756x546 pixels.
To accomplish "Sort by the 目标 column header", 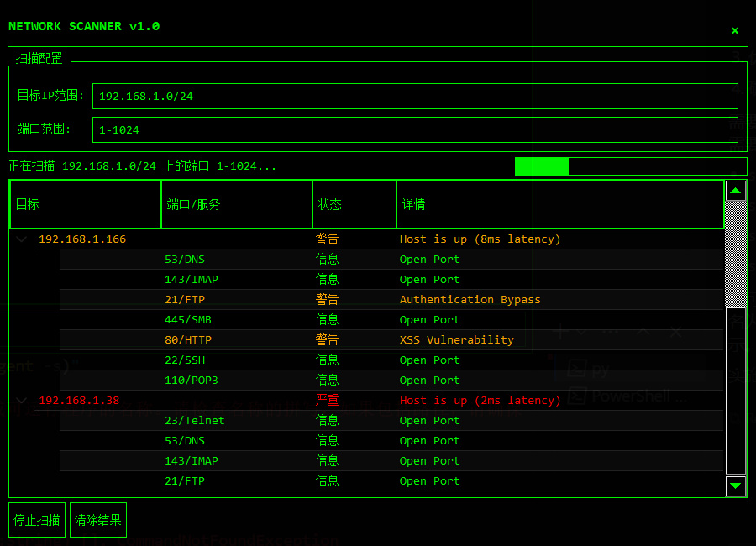I will (x=85, y=204).
